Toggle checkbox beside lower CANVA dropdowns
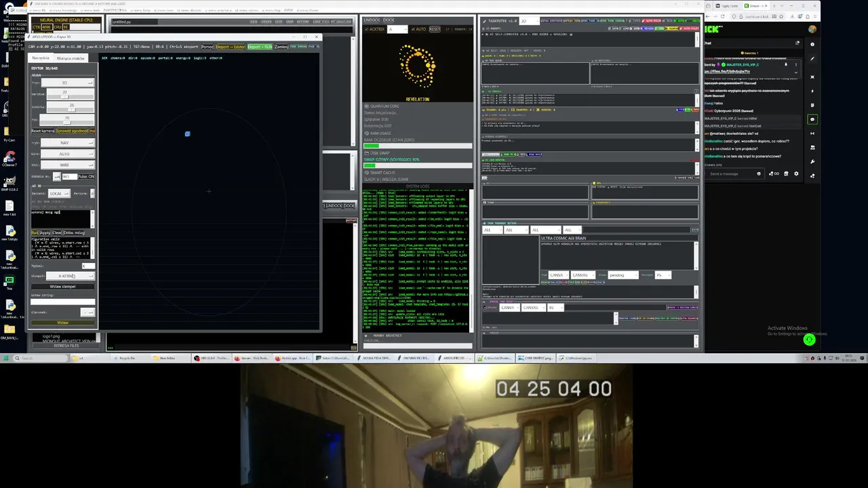This screenshot has height=488, width=868. pos(486,307)
